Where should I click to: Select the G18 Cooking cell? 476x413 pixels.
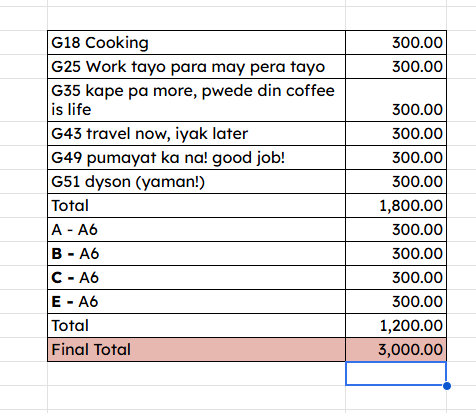(x=196, y=43)
